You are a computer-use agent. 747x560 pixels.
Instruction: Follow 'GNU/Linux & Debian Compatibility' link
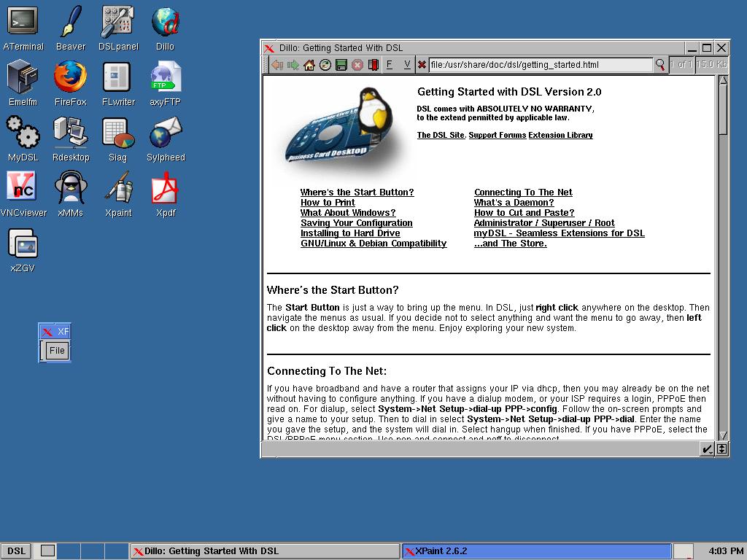coord(373,244)
